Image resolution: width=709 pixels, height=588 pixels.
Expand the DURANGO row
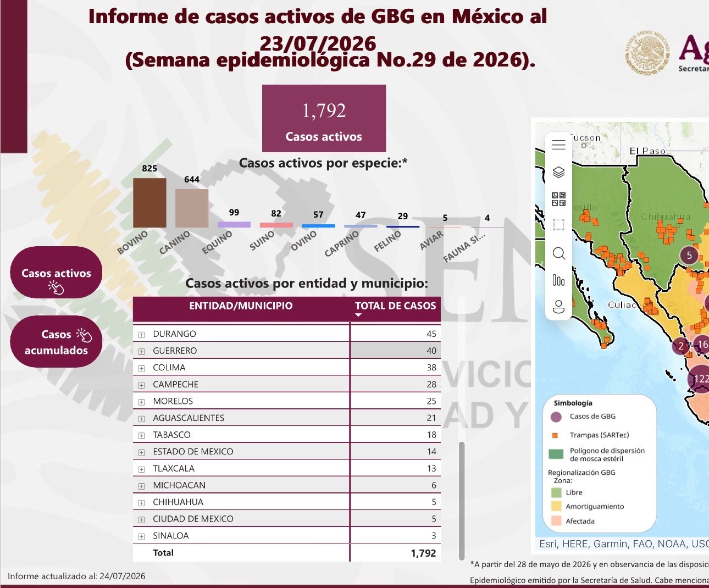[x=141, y=335]
